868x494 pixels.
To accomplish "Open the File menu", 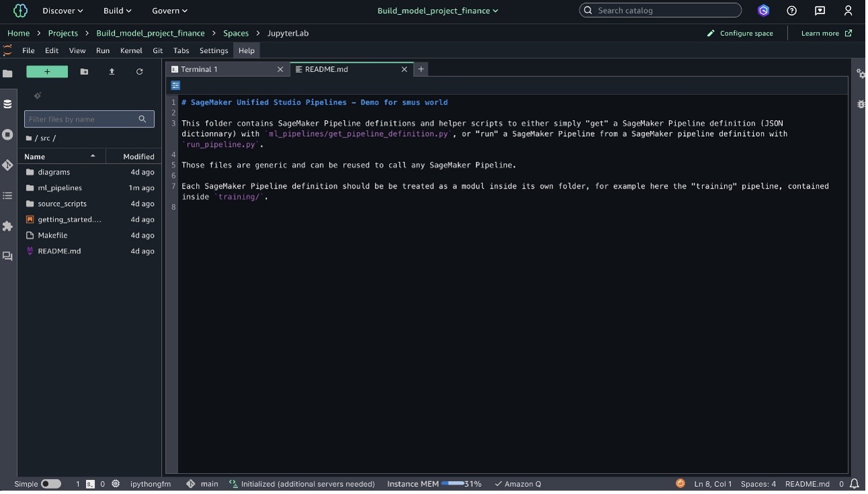I will tap(28, 50).
